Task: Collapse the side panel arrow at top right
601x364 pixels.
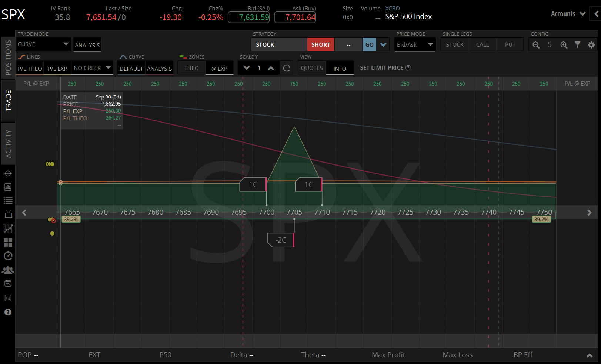Action: [596, 14]
